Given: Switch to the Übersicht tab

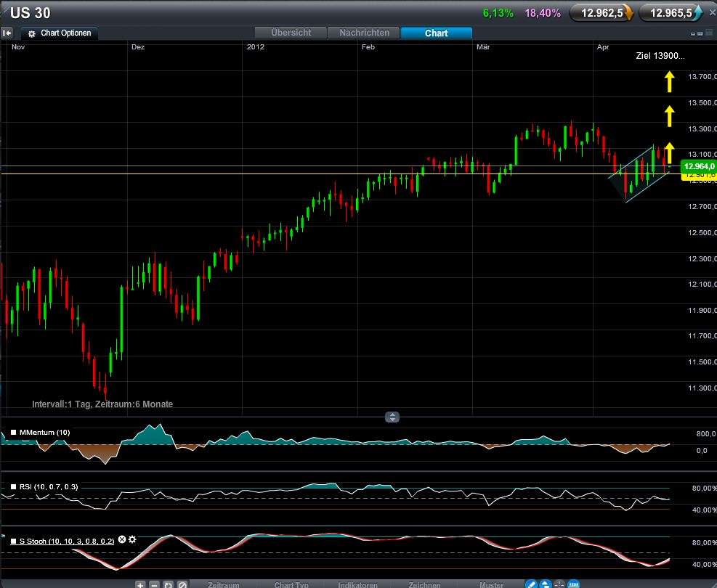Looking at the screenshot, I should (x=291, y=33).
